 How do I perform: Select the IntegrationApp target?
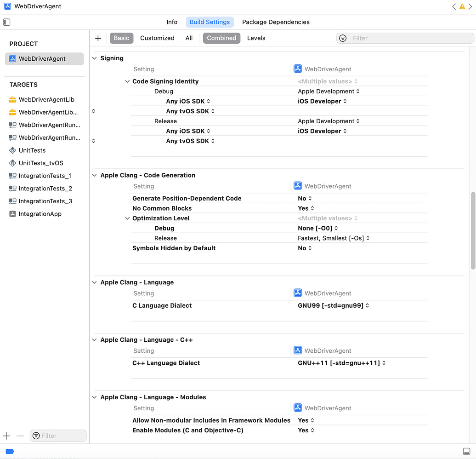coord(40,214)
